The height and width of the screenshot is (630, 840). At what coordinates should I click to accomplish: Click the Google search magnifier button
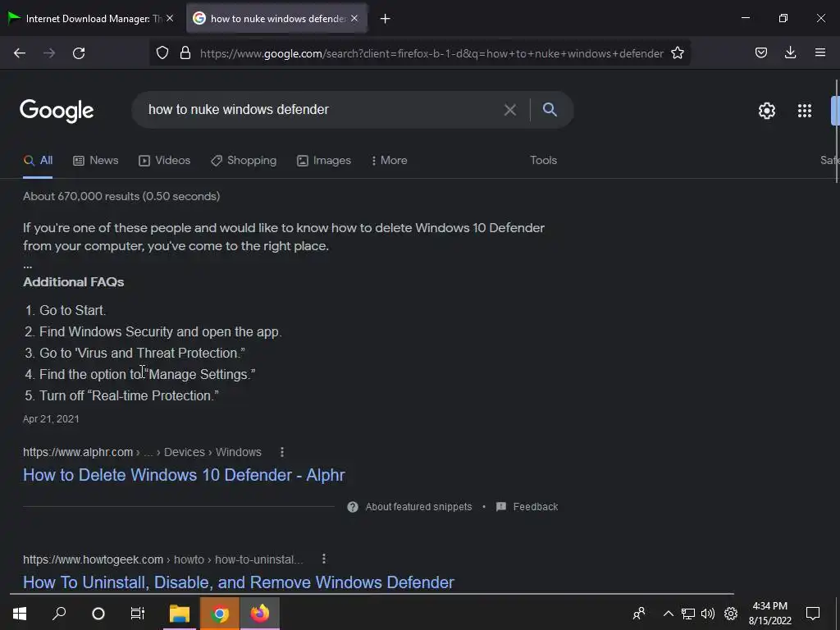[550, 109]
